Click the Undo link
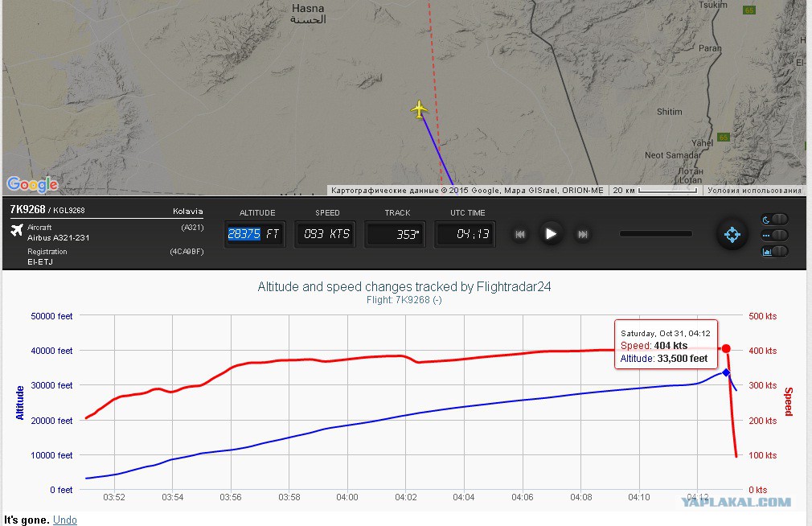812x526 pixels. click(65, 520)
